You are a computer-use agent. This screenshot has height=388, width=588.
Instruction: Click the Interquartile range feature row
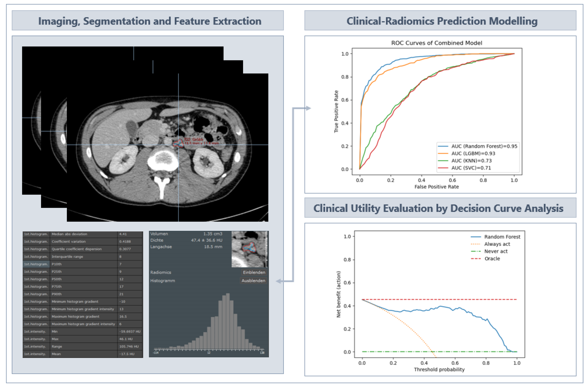tap(83, 257)
